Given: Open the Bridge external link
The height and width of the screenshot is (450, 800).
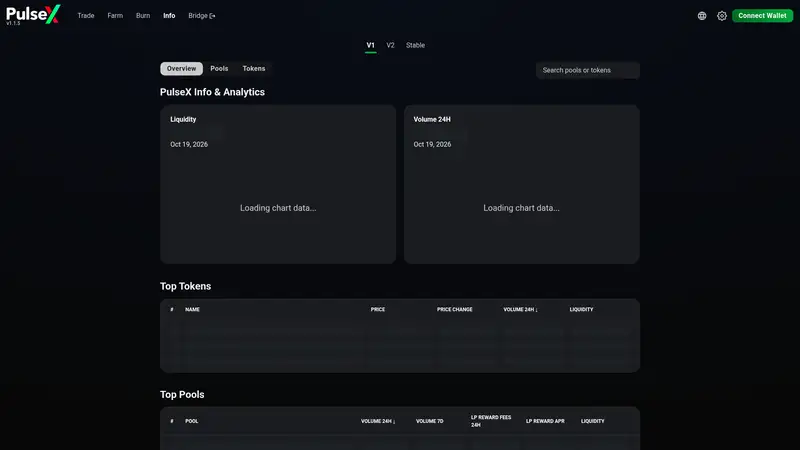Looking at the screenshot, I should (x=202, y=16).
